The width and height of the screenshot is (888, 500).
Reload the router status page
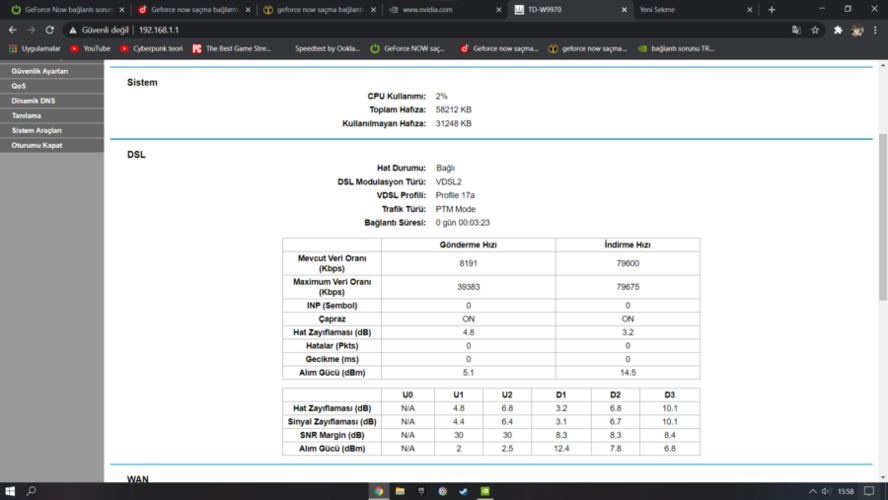pyautogui.click(x=50, y=30)
